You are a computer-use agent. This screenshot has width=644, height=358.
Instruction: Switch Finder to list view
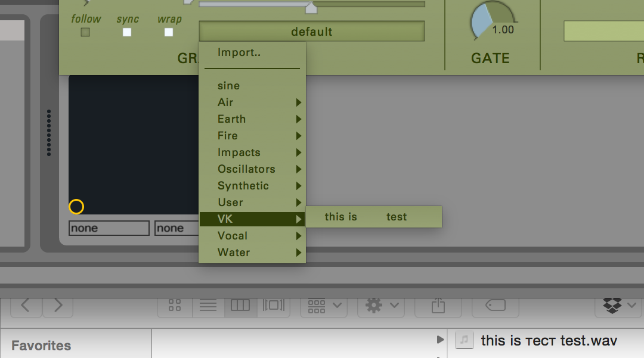tap(208, 306)
